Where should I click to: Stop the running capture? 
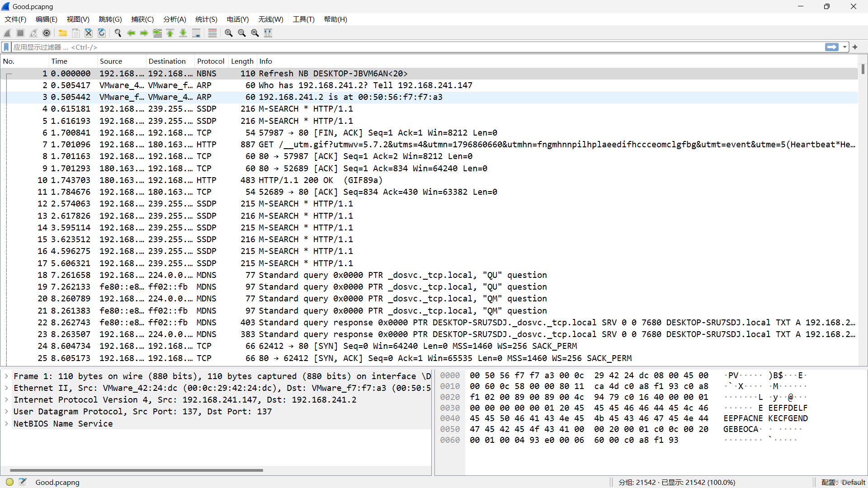[x=20, y=33]
